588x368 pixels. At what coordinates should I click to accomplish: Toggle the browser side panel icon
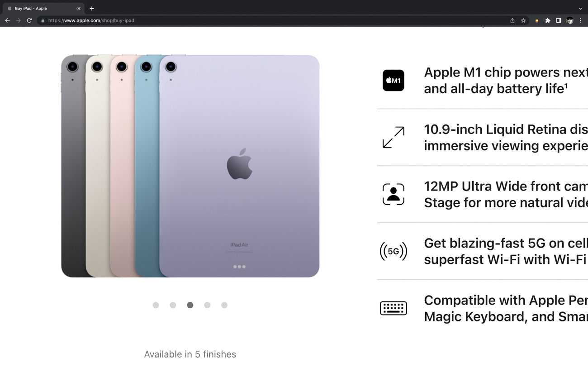[x=559, y=20]
